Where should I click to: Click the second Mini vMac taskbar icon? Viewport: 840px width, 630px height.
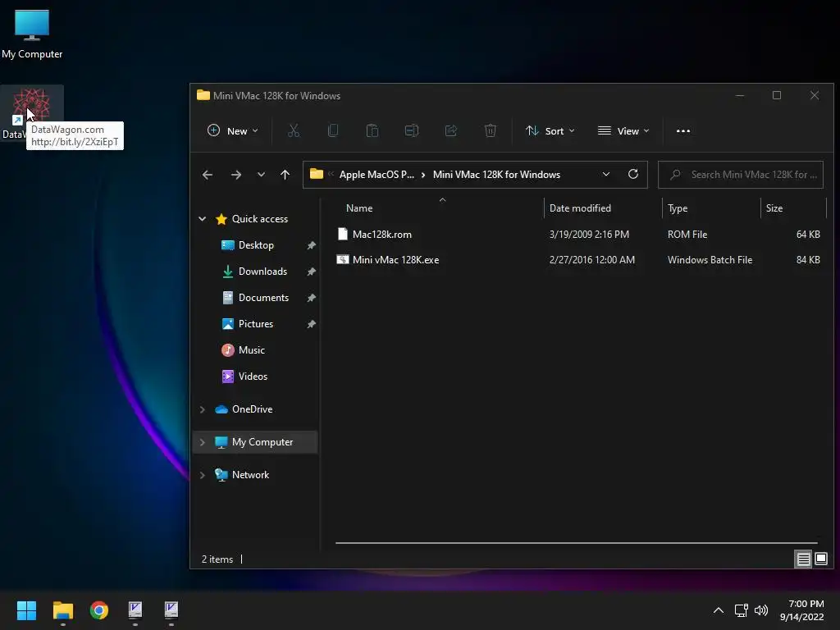tap(171, 610)
